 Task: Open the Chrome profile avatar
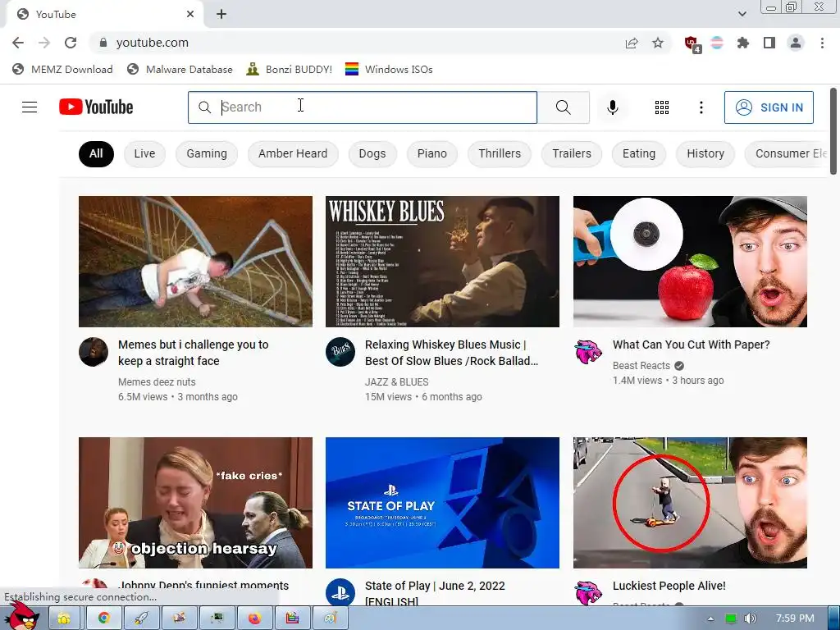(796, 43)
